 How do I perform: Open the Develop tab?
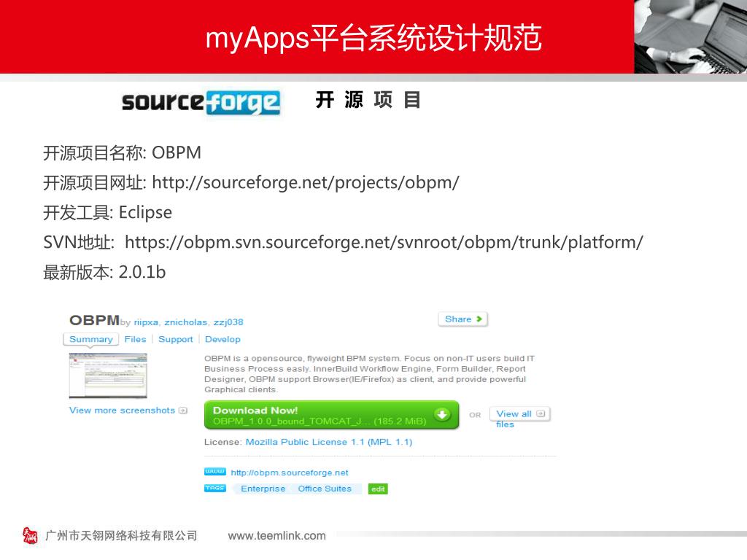[x=222, y=339]
